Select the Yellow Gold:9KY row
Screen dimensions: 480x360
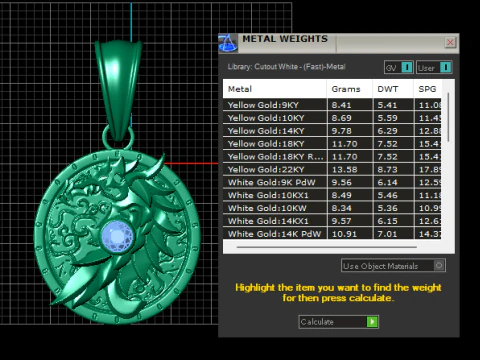tap(332, 105)
